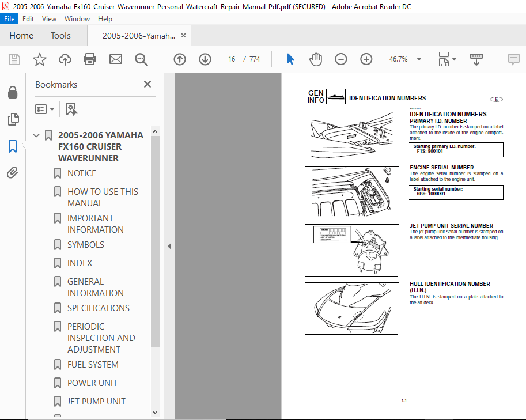Screen dimensions: 526x420
Task: Toggle the Bookmarks sidebar icon
Action: pos(13,146)
